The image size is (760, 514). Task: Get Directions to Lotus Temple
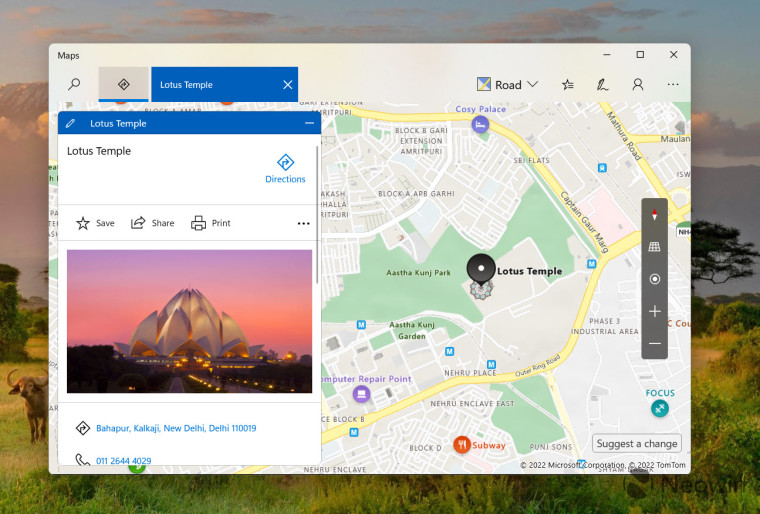pyautogui.click(x=285, y=168)
